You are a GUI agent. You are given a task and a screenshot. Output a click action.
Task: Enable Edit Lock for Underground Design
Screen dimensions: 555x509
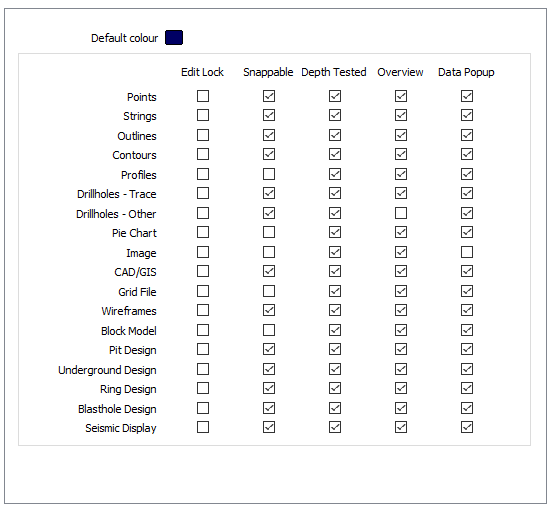(x=203, y=369)
